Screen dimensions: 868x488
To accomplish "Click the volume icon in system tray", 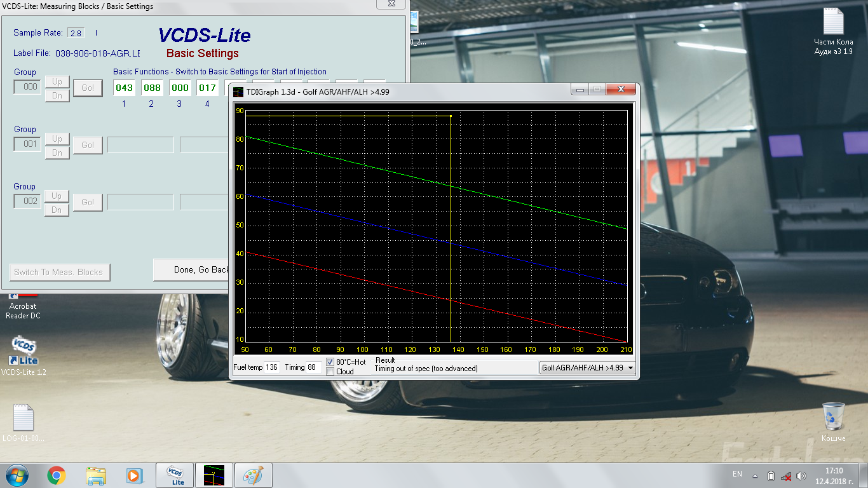I will (802, 476).
